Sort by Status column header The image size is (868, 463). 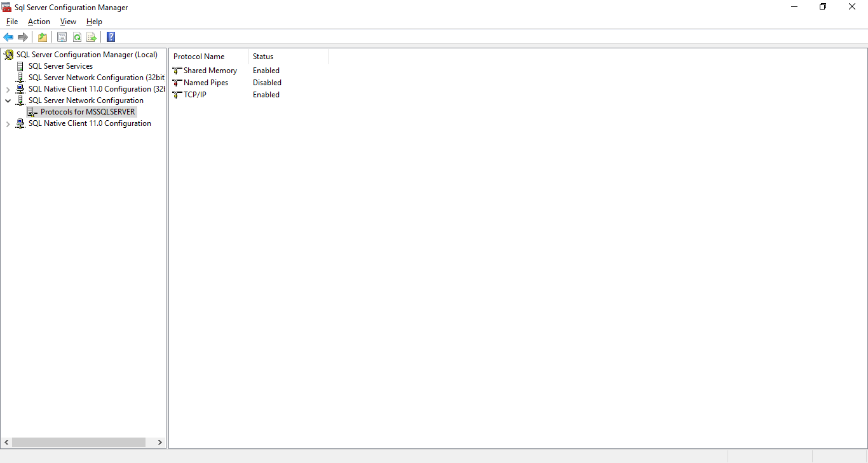click(288, 57)
